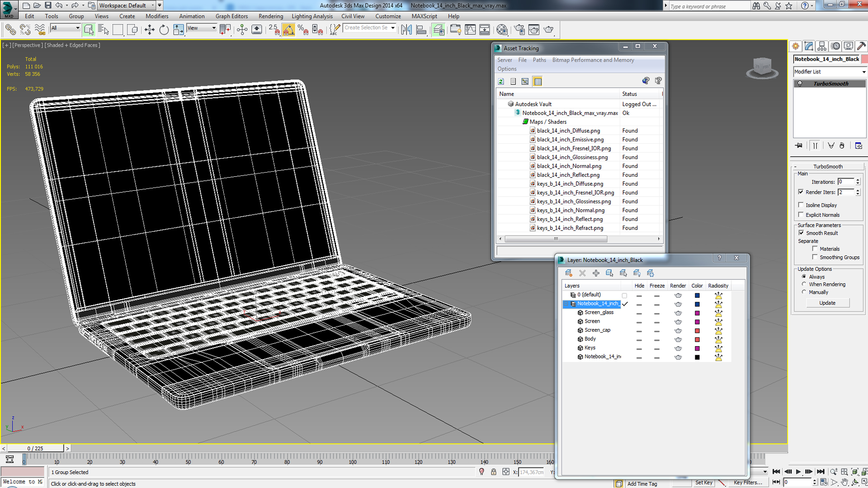
Task: Open the Modify command panel tab
Action: [809, 46]
